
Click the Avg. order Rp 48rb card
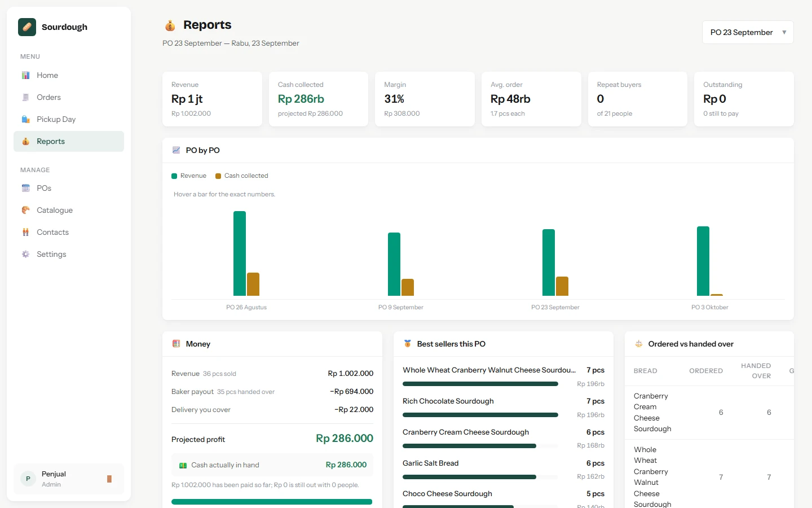[531, 99]
